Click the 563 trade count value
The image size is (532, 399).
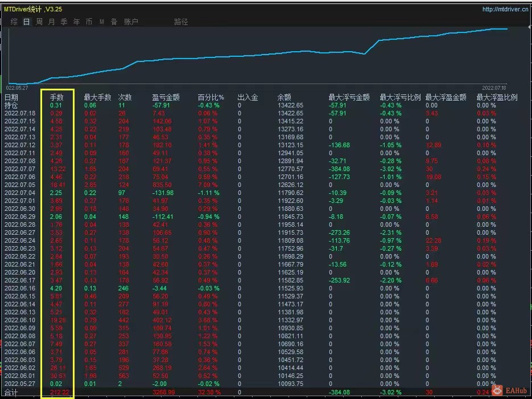point(124,376)
